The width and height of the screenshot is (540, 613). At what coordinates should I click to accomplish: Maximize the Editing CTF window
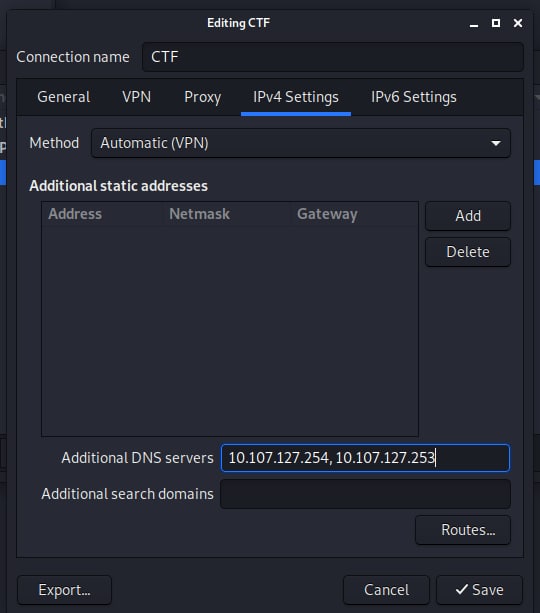[496, 23]
